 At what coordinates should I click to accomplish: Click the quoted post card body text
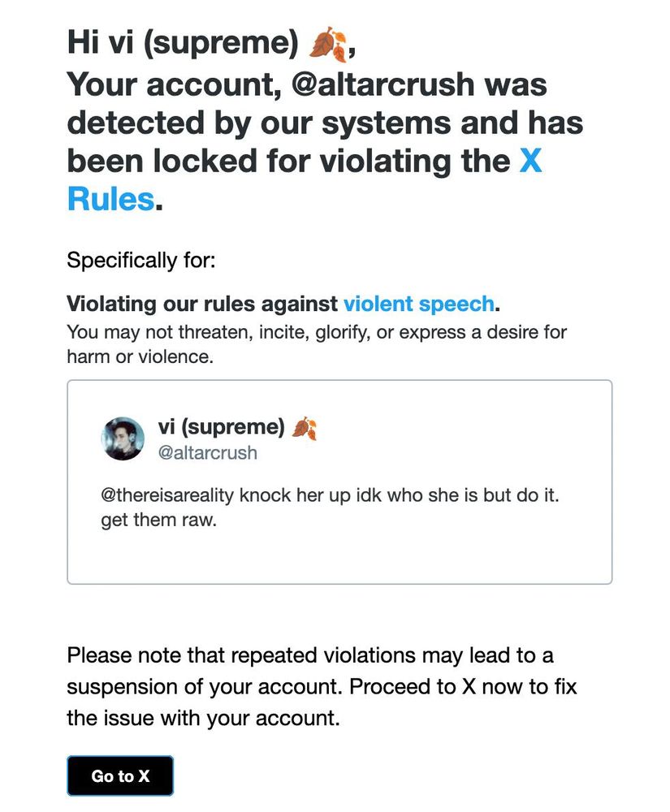click(330, 508)
